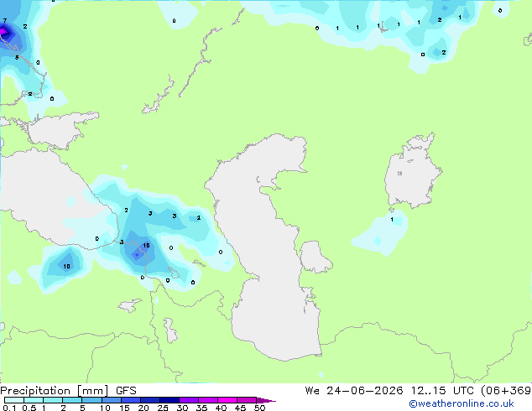
Task: Click the 'Precipitation [mm]' title text
Action: [55, 391]
